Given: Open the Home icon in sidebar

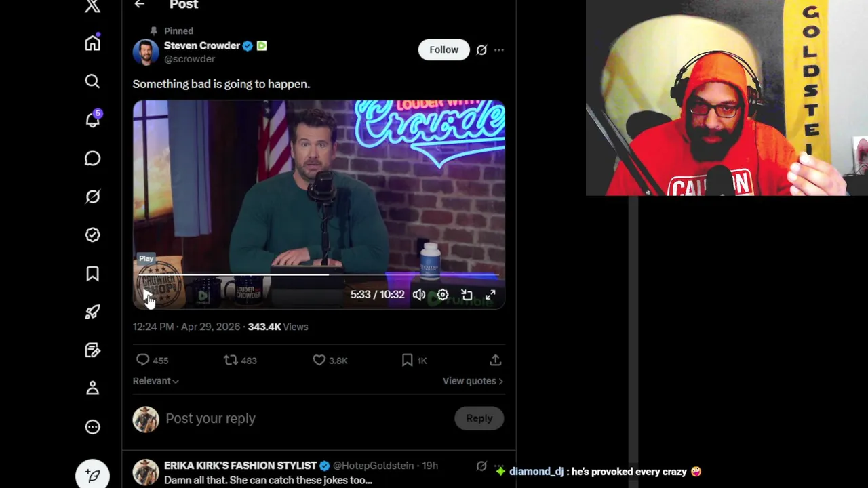Looking at the screenshot, I should (93, 43).
